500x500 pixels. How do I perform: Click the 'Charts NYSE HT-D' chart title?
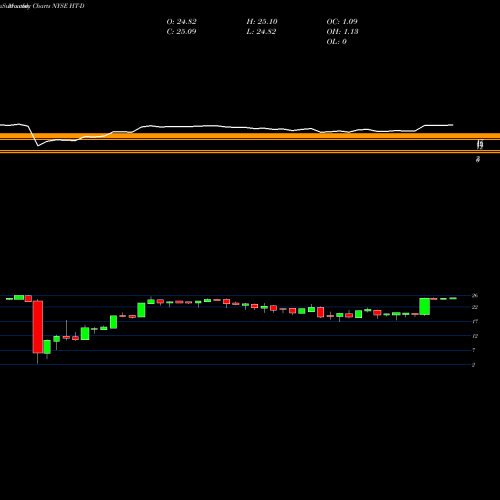58,6
